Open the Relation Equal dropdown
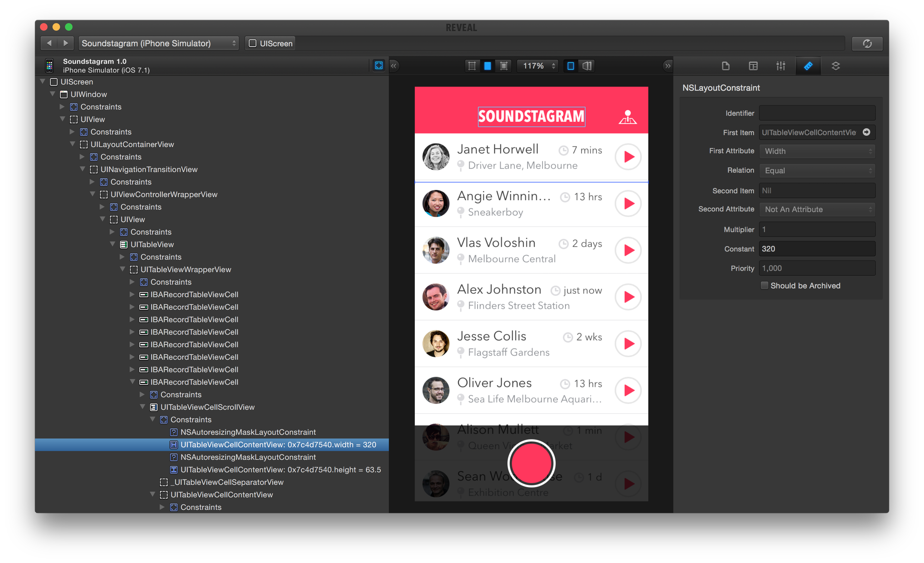Screen dimensions: 924x563 pyautogui.click(x=817, y=170)
